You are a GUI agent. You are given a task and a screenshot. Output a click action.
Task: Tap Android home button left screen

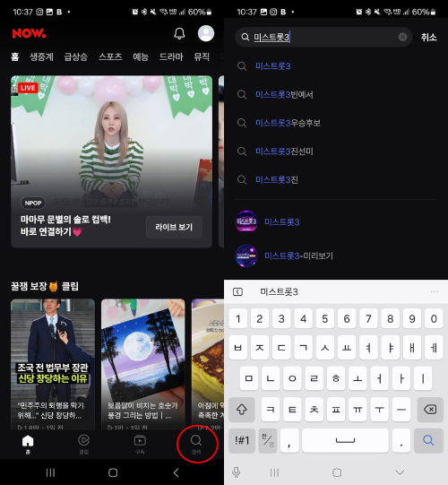point(113,472)
